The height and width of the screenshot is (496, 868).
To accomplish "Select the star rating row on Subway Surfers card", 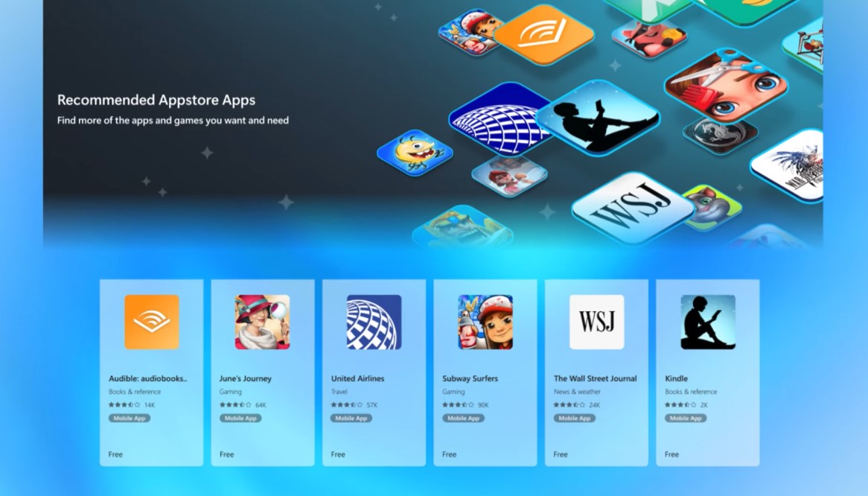I will pos(459,405).
